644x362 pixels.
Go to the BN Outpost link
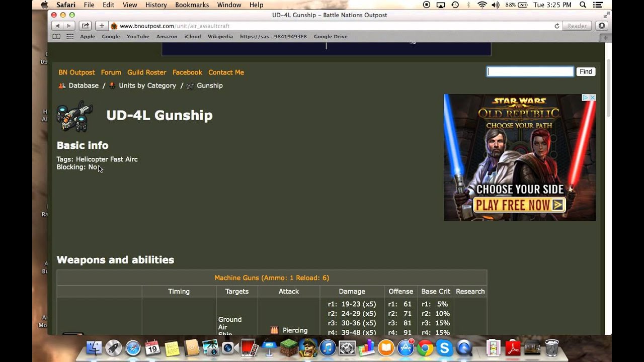click(x=76, y=72)
